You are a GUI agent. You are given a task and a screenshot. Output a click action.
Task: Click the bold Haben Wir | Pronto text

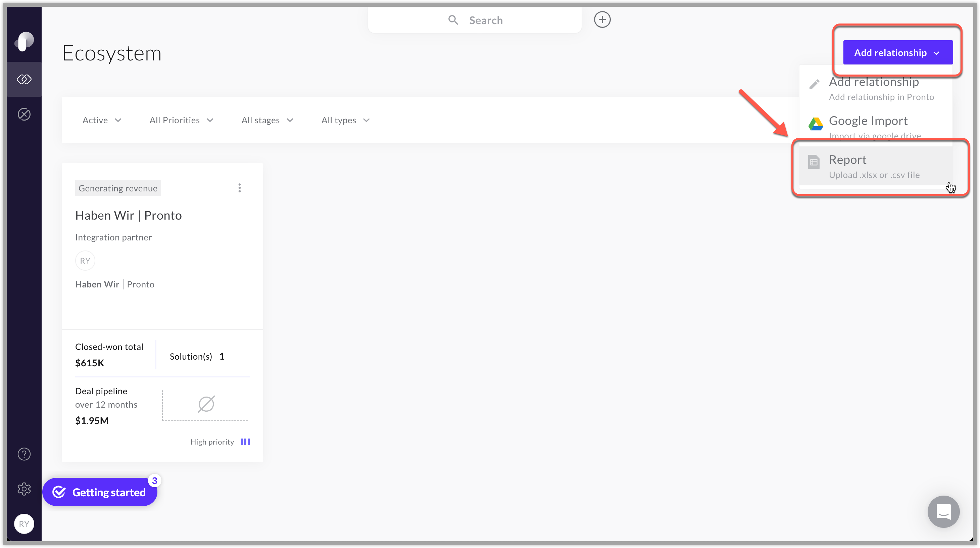[x=114, y=284]
